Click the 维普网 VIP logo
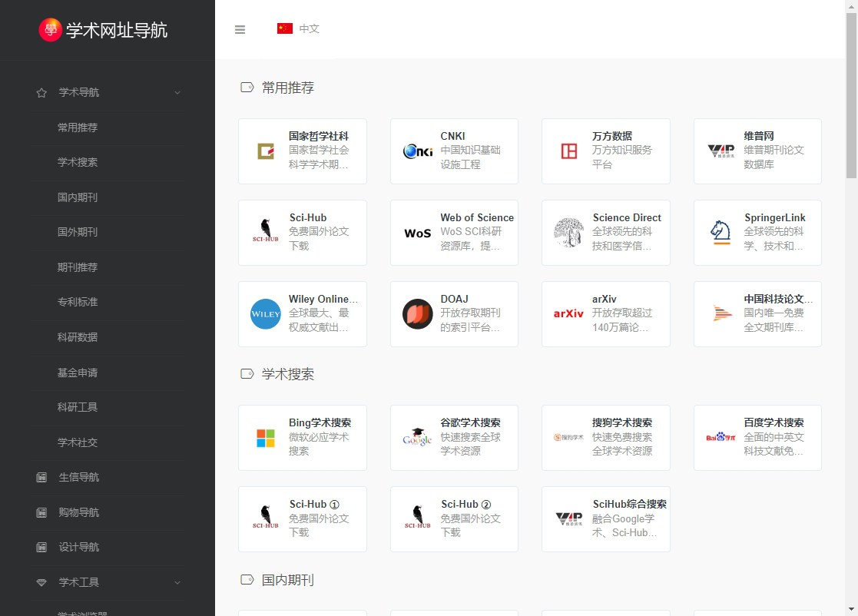858x616 pixels. pos(721,151)
